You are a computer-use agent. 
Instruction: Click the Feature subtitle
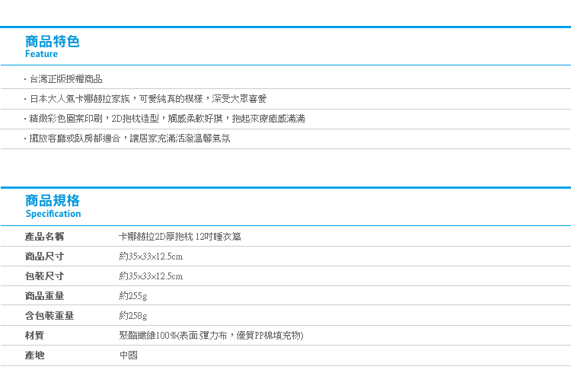tap(41, 54)
